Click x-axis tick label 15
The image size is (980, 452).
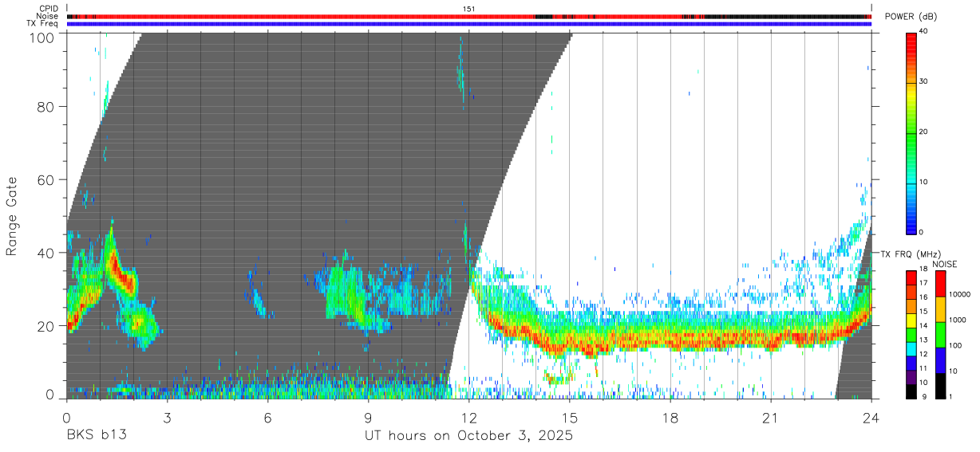[x=570, y=417]
